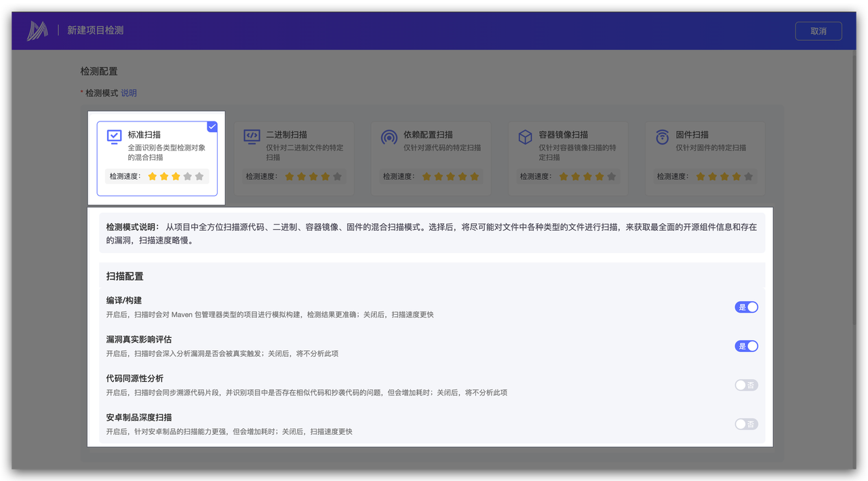Open the 说明 link beside 检测模式
868x481 pixels.
(129, 93)
